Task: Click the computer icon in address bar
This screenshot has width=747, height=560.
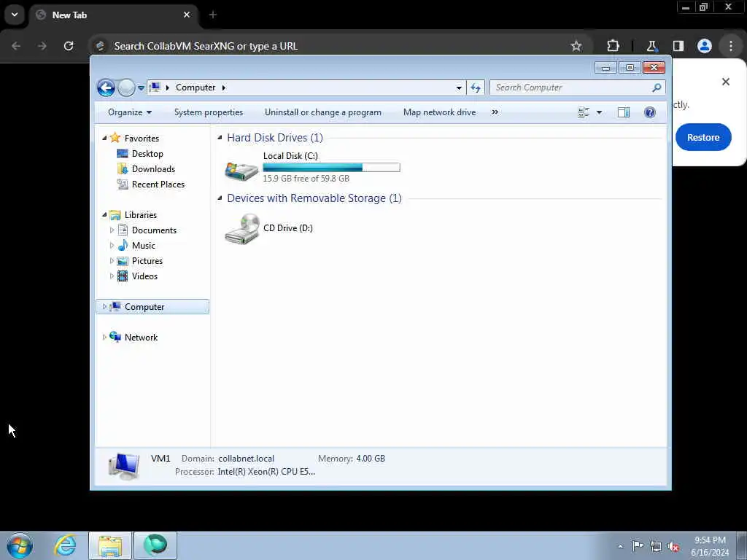Action: point(155,87)
